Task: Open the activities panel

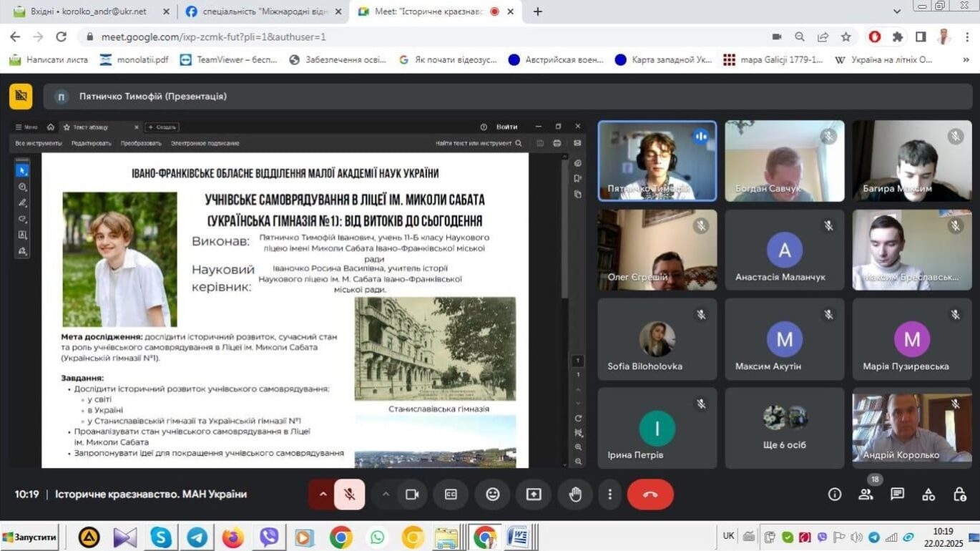Action: pos(928,494)
